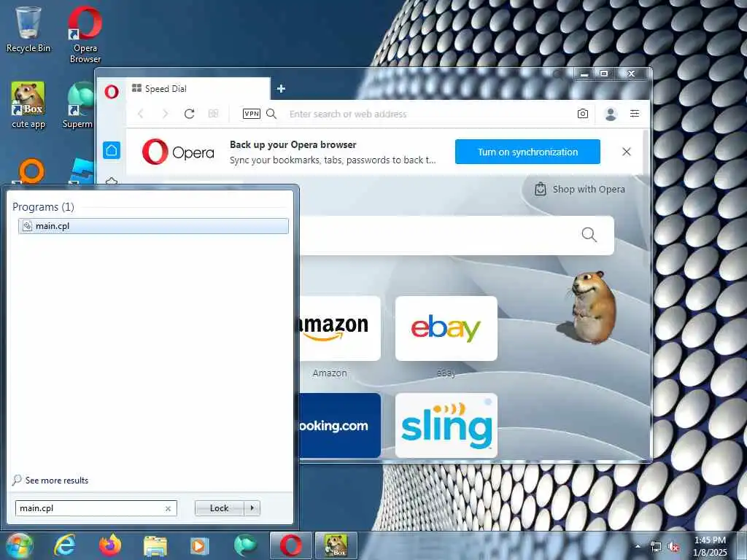Open Windows Media Player from the taskbar
The image size is (747, 560).
tap(199, 545)
